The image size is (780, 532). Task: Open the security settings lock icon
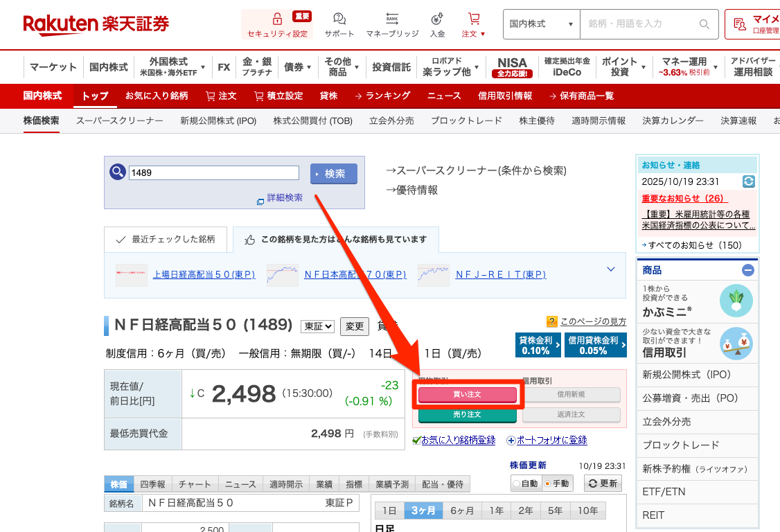(277, 19)
